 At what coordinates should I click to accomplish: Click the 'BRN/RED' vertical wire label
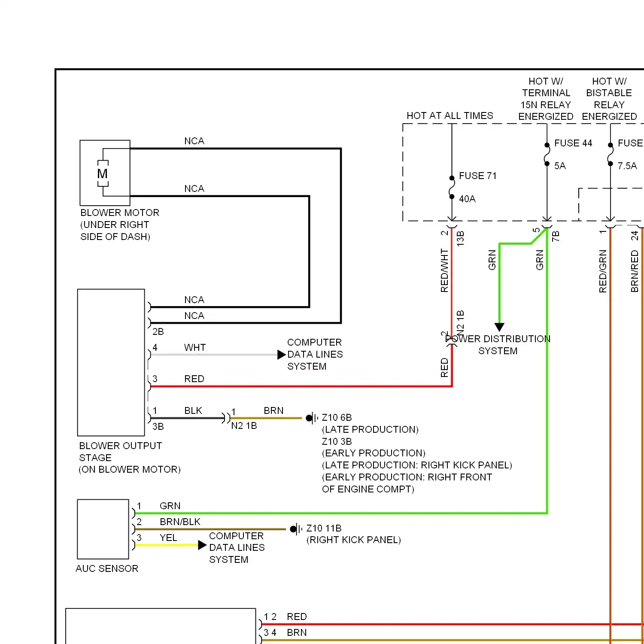pos(635,271)
